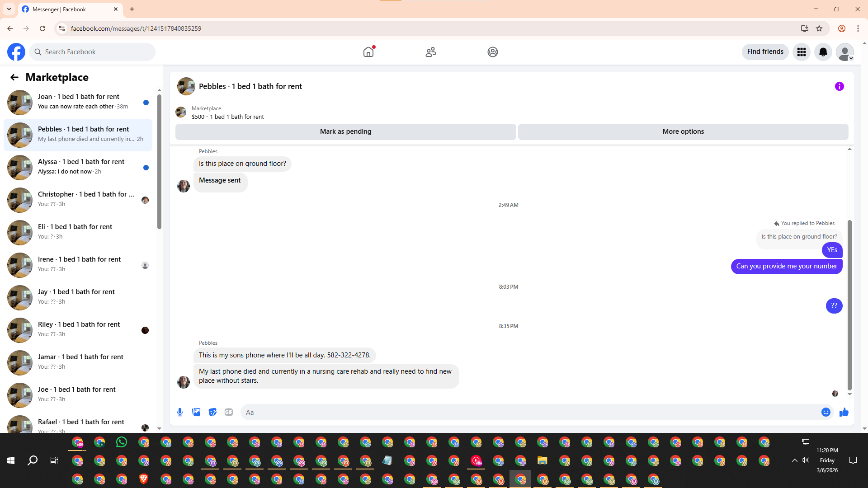Attach a photo using image icon
868x488 pixels.
(196, 412)
